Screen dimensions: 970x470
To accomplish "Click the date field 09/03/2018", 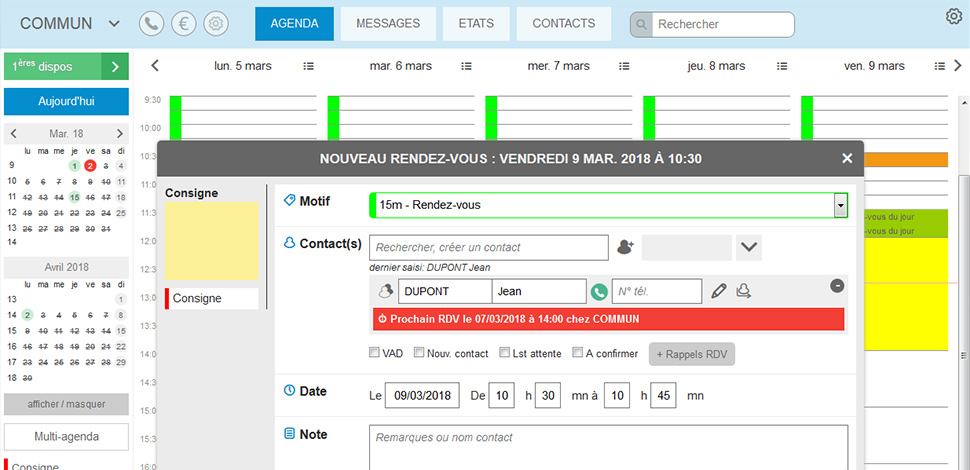I will click(422, 395).
